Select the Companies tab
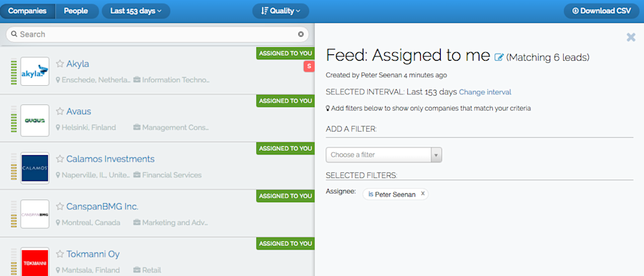644x276 pixels. [27, 11]
